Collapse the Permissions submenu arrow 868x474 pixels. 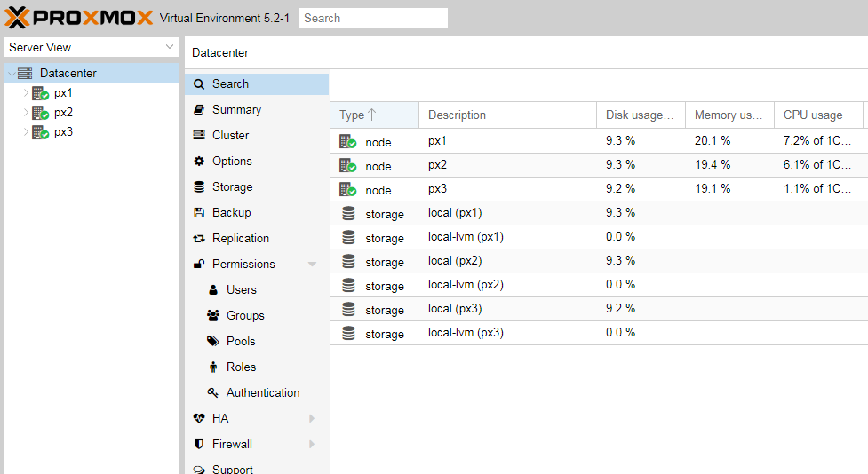(312, 265)
